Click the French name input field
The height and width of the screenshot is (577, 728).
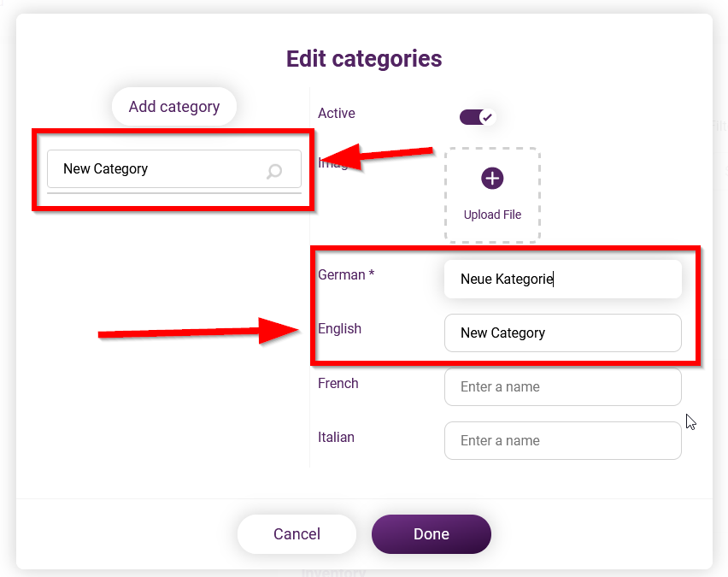click(x=563, y=386)
